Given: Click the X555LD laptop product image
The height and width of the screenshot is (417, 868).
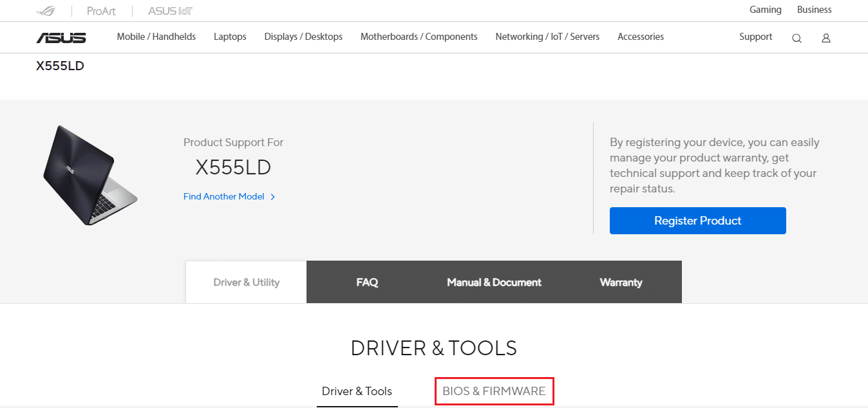Looking at the screenshot, I should click(90, 175).
